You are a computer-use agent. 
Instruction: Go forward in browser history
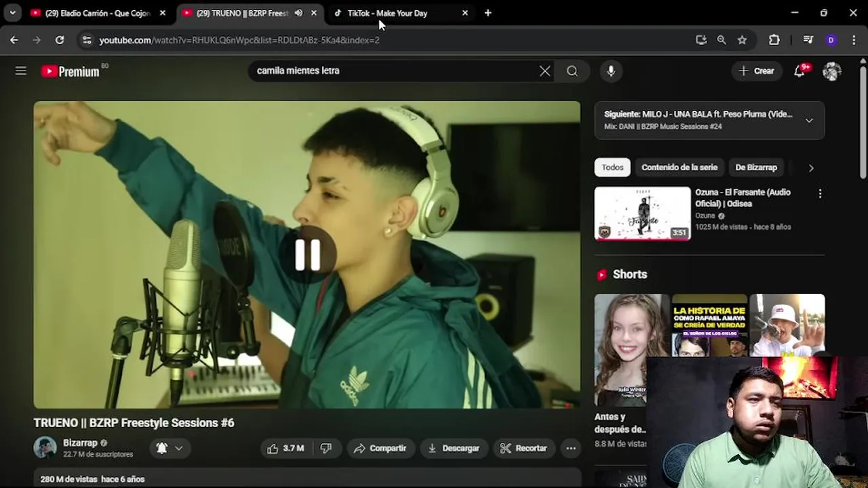coord(37,40)
